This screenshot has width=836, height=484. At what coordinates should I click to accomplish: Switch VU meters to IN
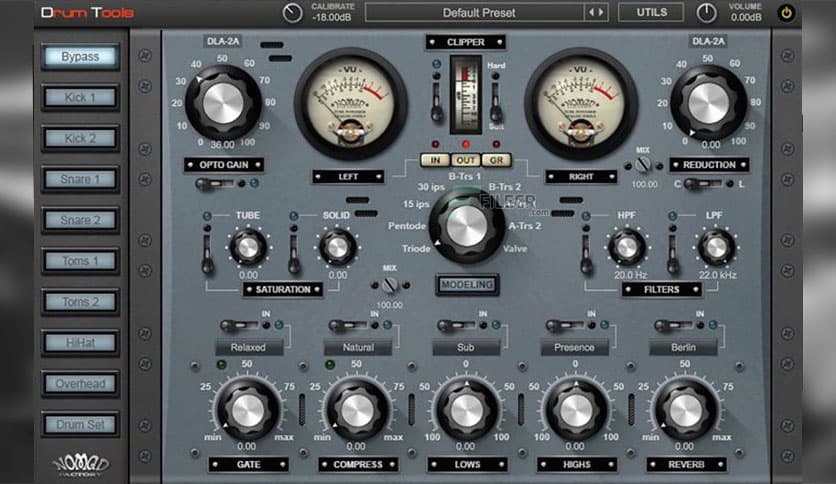435,160
